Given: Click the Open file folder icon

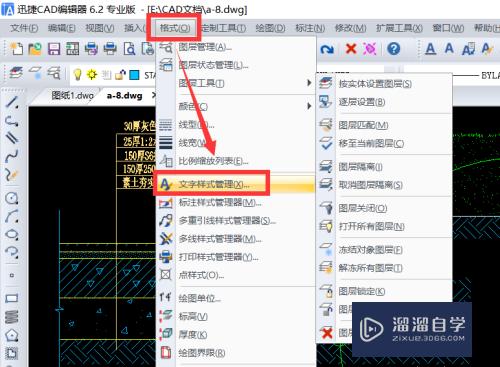Looking at the screenshot, I should click(x=35, y=49).
